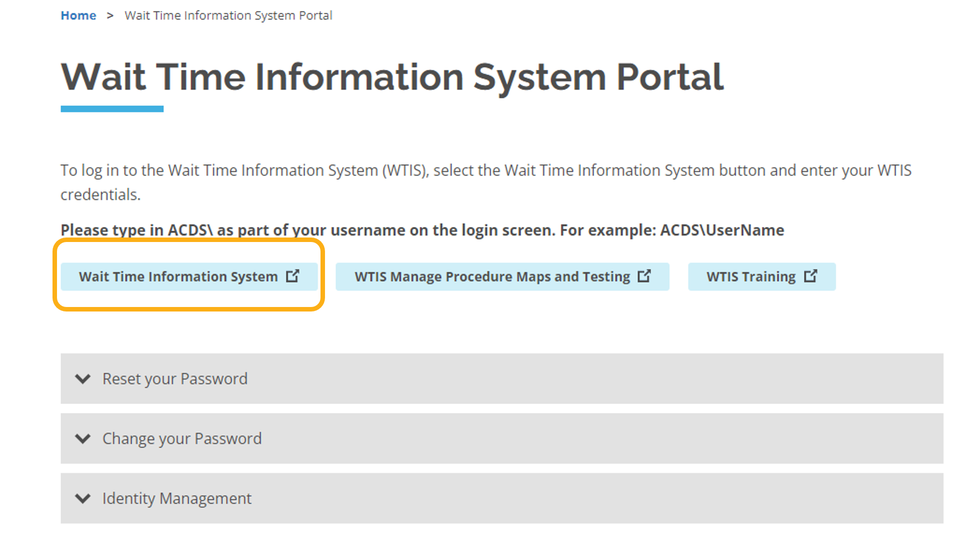Click the blue underline below the heading
The image size is (980, 545).
tap(112, 108)
